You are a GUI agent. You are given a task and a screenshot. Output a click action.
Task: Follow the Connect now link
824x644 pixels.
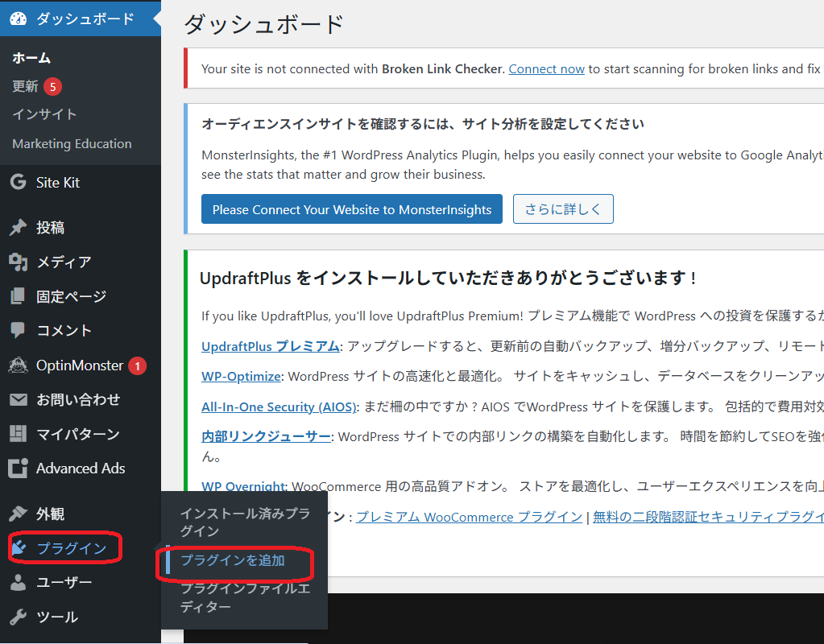coord(547,68)
